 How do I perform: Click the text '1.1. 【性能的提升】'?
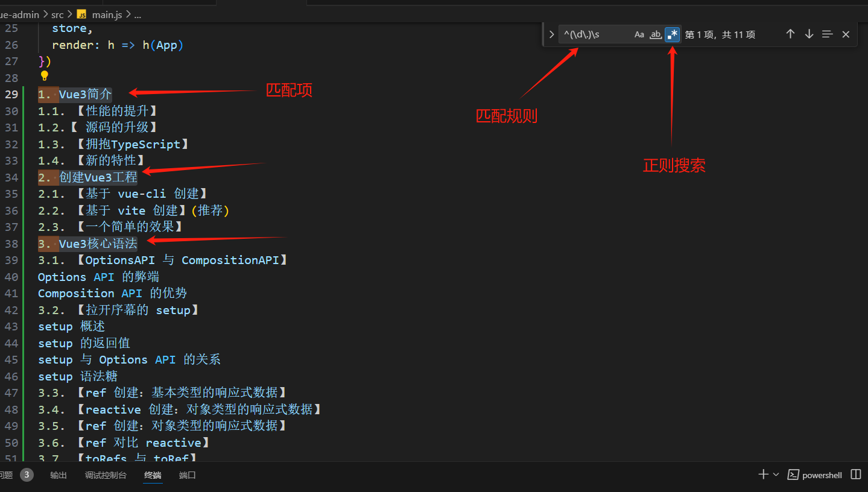coord(98,111)
